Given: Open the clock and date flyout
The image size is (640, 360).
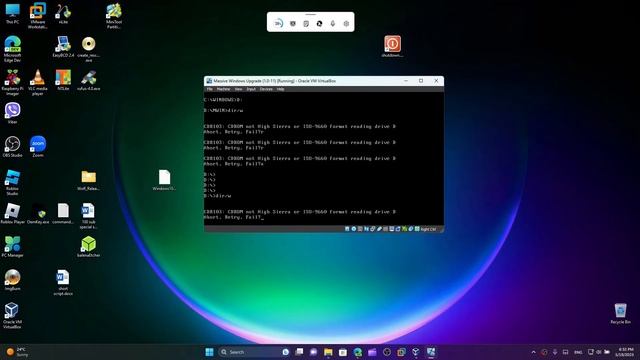Looking at the screenshot, I should click(625, 352).
